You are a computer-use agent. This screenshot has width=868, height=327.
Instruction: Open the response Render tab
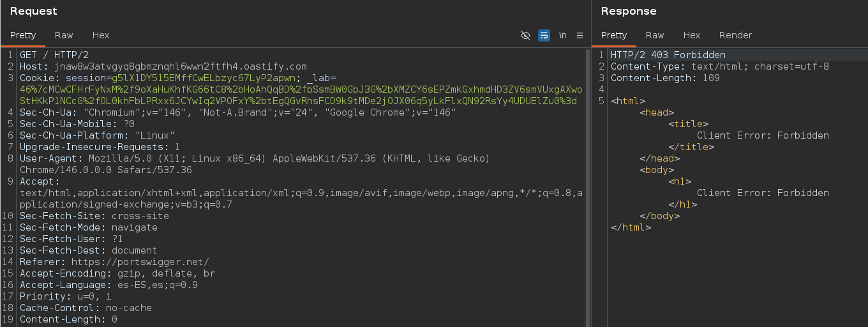click(735, 35)
